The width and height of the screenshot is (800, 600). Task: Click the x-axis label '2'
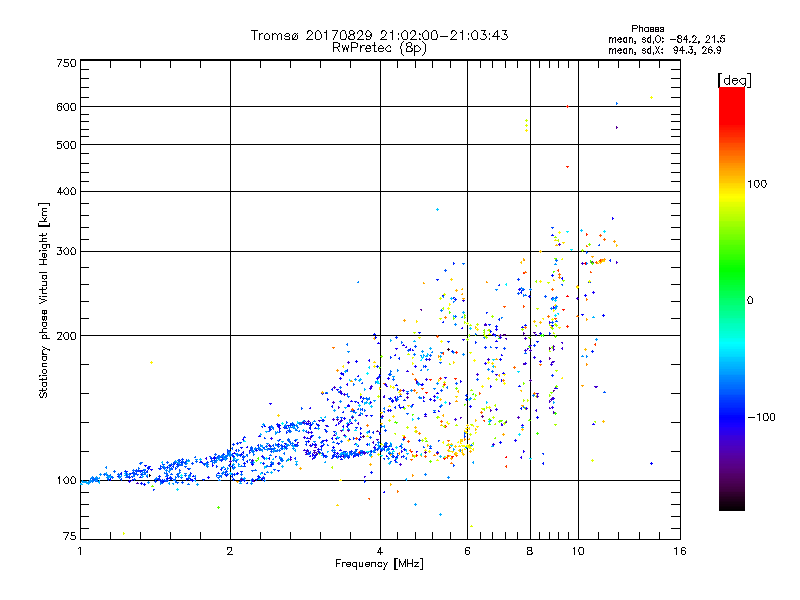click(x=230, y=551)
